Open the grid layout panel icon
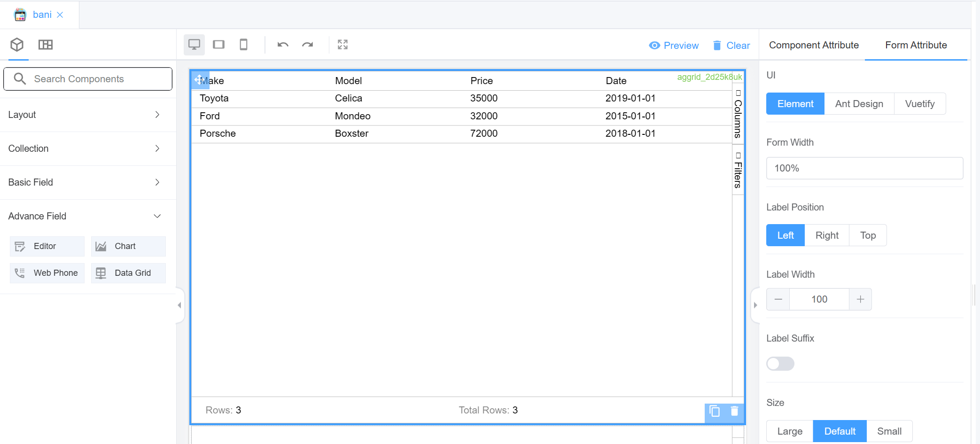The height and width of the screenshot is (444, 980). point(46,45)
